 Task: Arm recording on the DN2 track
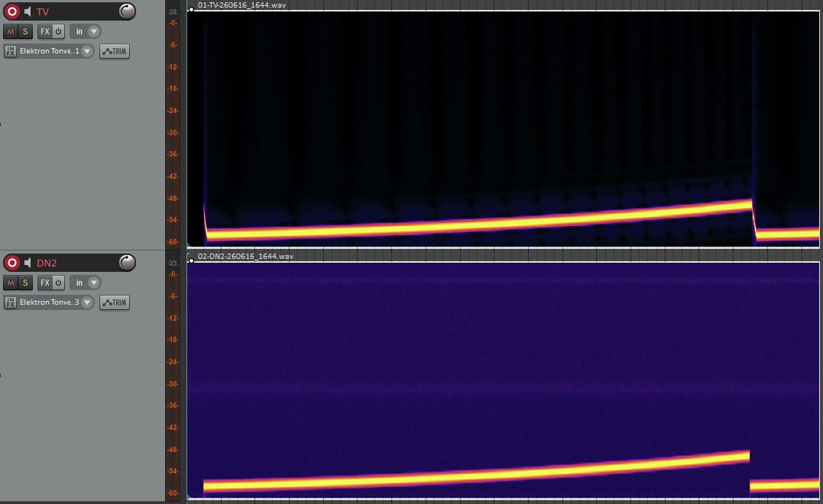point(11,262)
